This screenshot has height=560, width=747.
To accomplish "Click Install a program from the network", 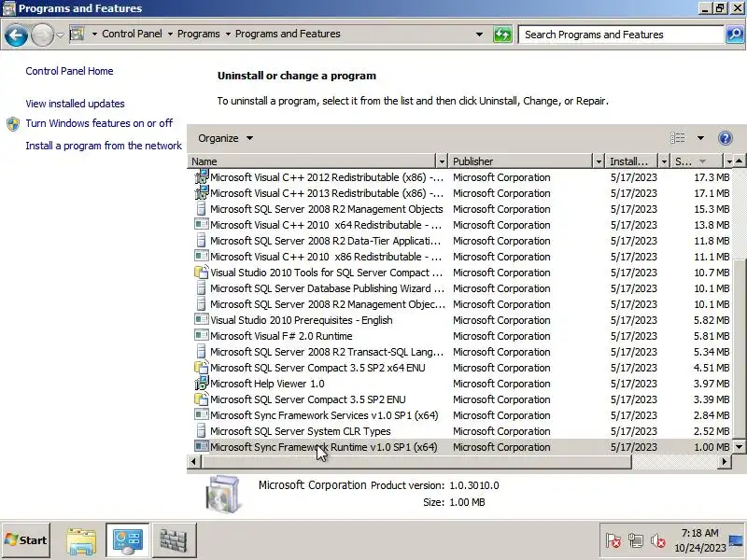I will pyautogui.click(x=104, y=146).
